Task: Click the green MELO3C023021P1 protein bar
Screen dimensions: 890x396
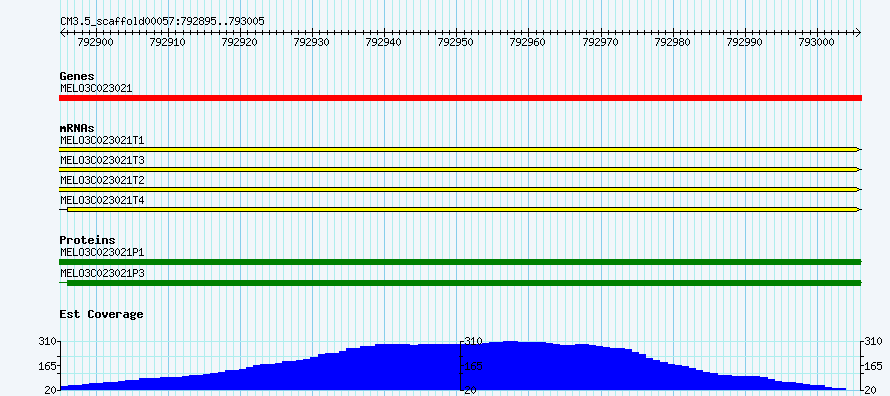Action: [x=460, y=262]
